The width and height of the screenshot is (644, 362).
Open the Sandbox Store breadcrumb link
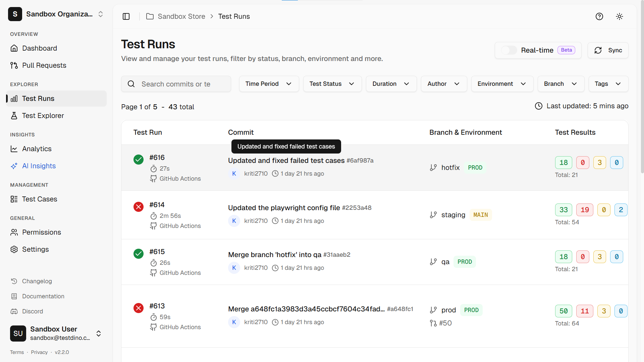point(181,16)
